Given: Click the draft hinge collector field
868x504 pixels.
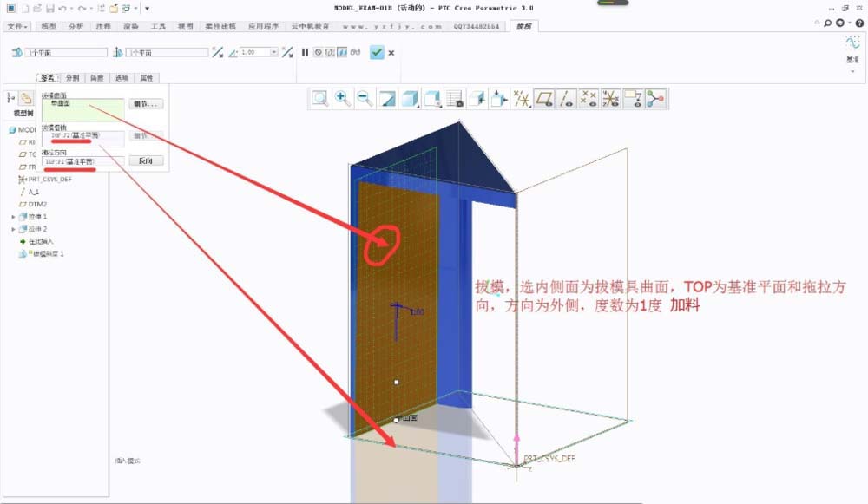Looking at the screenshot, I should point(66,52).
